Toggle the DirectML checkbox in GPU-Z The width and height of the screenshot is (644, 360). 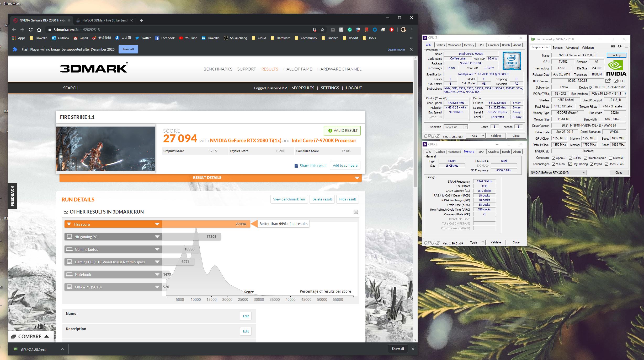(x=610, y=158)
